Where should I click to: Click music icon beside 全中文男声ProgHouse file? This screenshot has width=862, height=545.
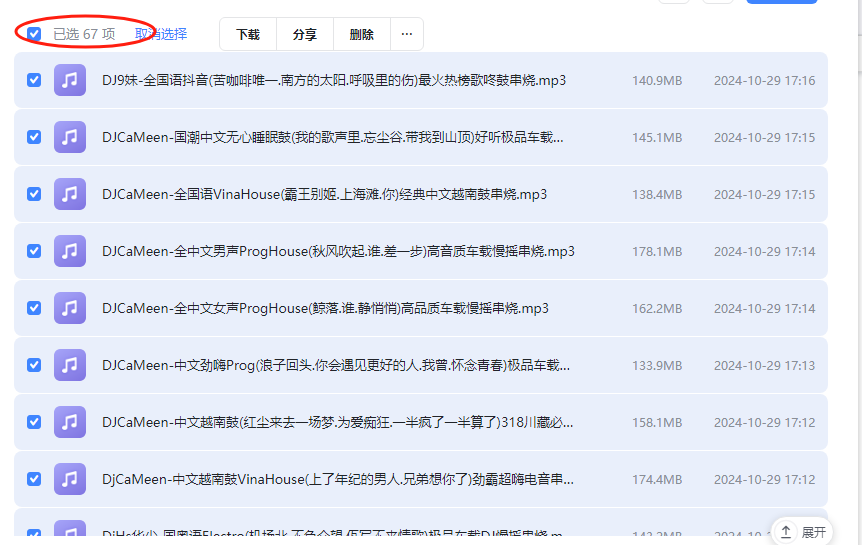point(69,251)
